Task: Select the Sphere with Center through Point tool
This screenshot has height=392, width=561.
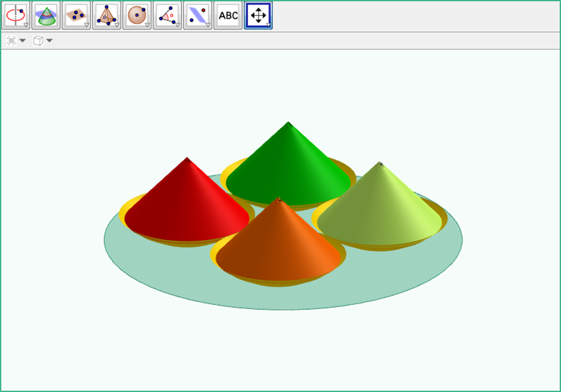Action: [x=137, y=15]
